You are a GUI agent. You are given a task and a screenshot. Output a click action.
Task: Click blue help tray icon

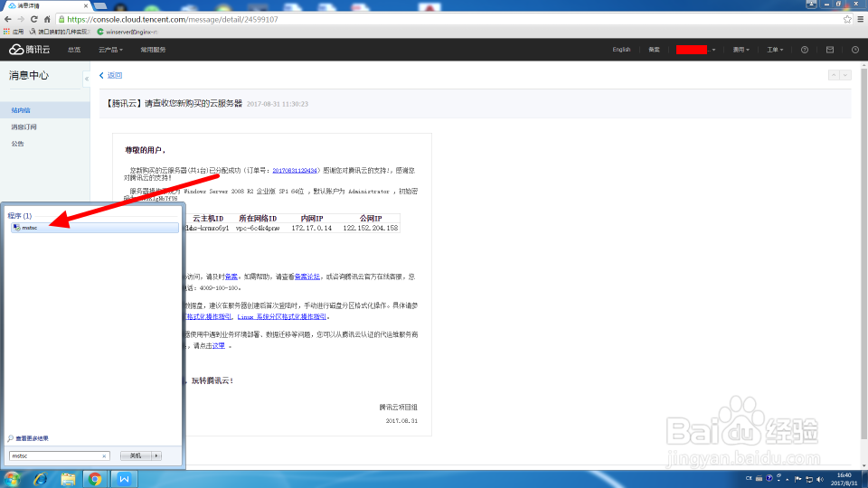[769, 479]
